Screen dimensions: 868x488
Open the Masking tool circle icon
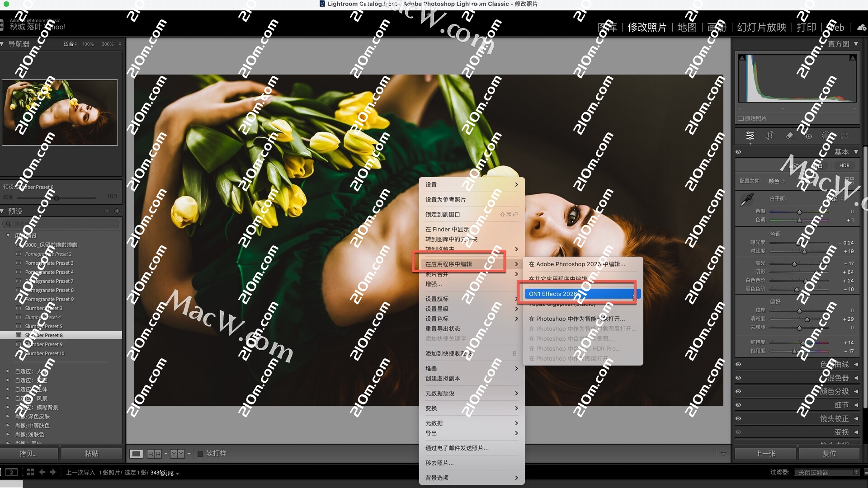coord(826,136)
